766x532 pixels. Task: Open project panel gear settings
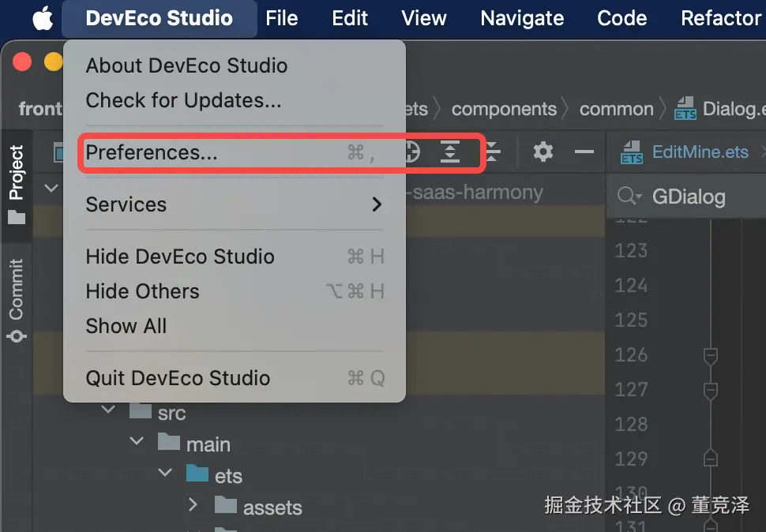coord(543,152)
